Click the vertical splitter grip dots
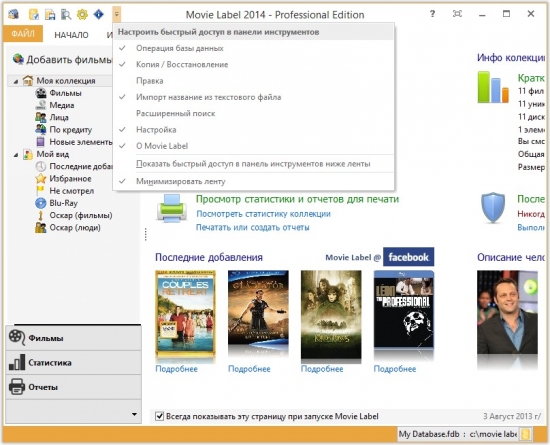This screenshot has width=550, height=445. coord(146,235)
